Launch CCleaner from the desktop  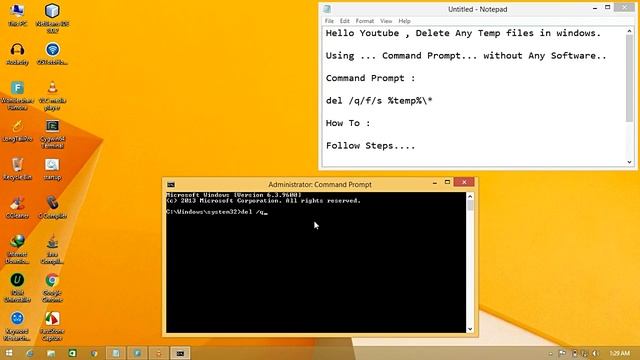point(17,207)
